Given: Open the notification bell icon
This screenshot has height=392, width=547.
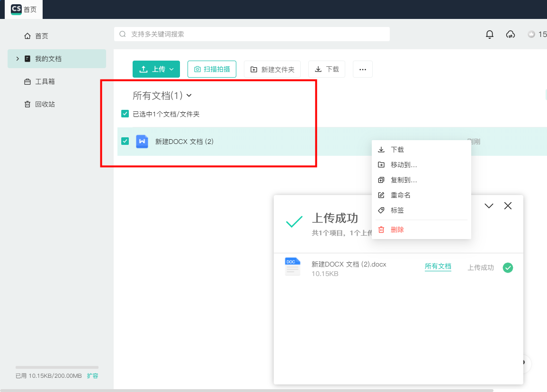Looking at the screenshot, I should point(490,34).
